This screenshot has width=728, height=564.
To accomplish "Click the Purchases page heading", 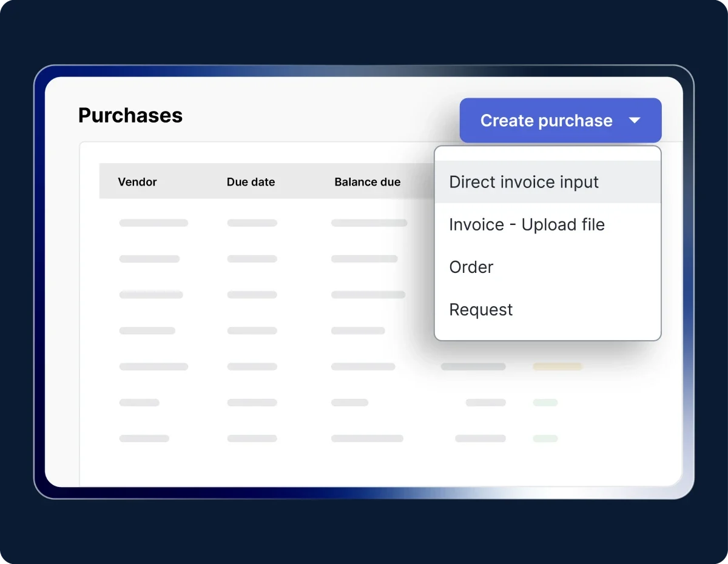I will pyautogui.click(x=130, y=115).
